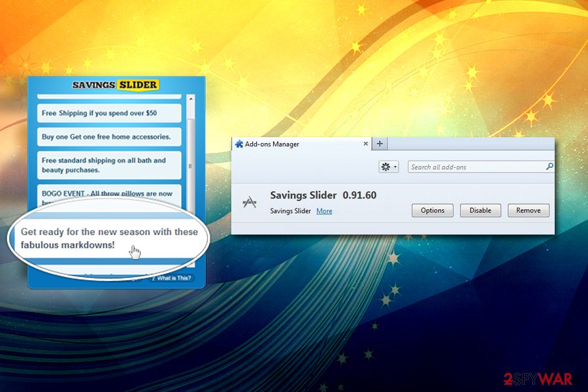The width and height of the screenshot is (588, 392).
Task: Click the magnifier search icon in add-ons search
Action: 549,166
